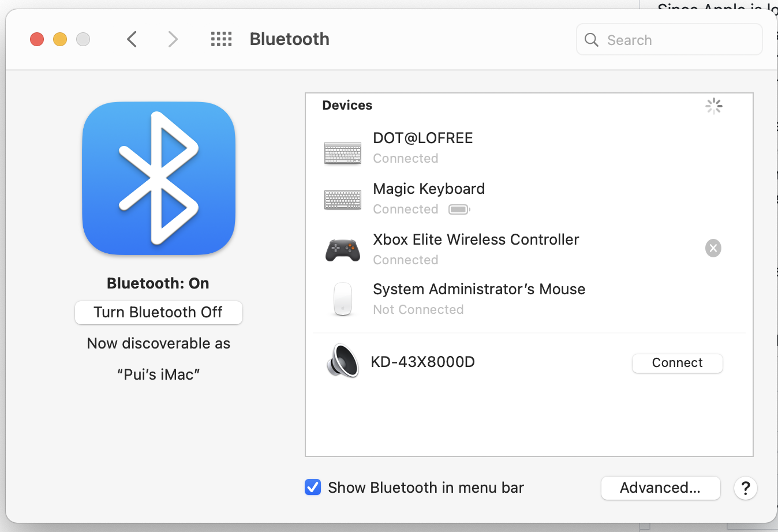Click the Magic Keyboard battery indicator
Viewport: 778px width, 532px height.
(x=459, y=209)
